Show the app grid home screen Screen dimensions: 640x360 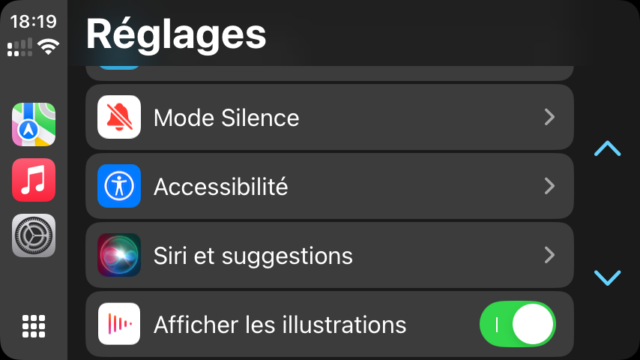click(33, 326)
